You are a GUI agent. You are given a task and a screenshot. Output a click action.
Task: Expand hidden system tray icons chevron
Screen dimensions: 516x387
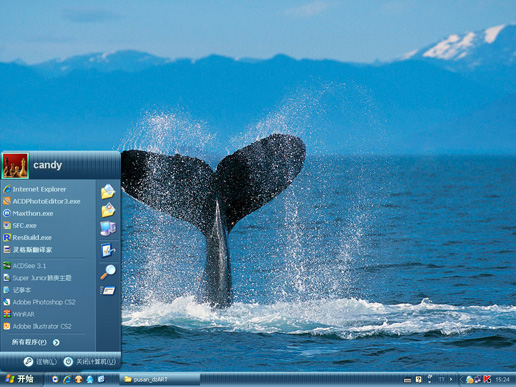[x=461, y=379]
